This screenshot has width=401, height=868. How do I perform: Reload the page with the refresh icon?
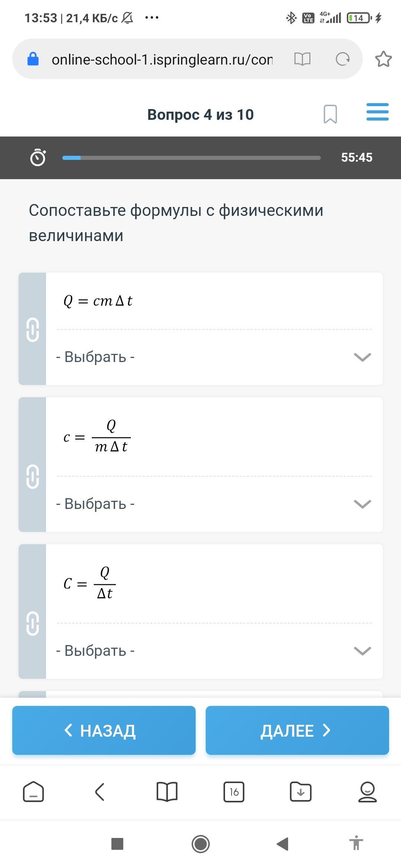(342, 59)
